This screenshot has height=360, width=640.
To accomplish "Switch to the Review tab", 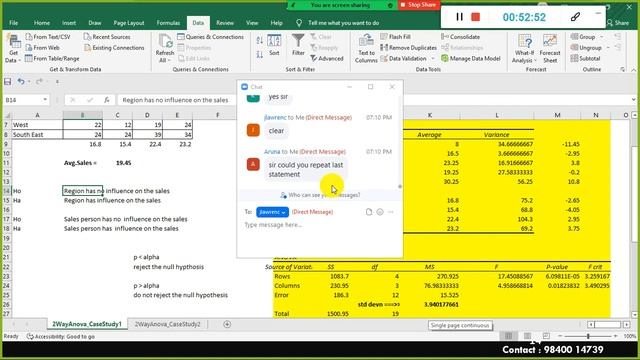I will click(225, 23).
